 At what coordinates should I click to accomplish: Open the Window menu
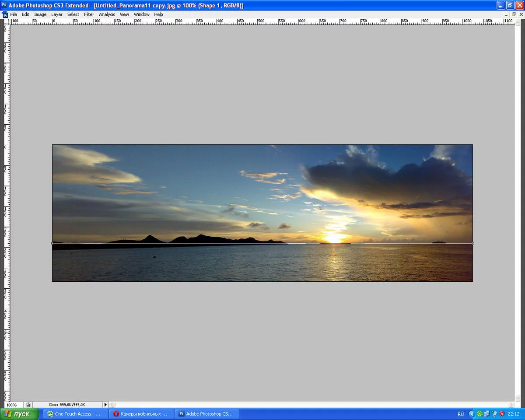(x=141, y=14)
